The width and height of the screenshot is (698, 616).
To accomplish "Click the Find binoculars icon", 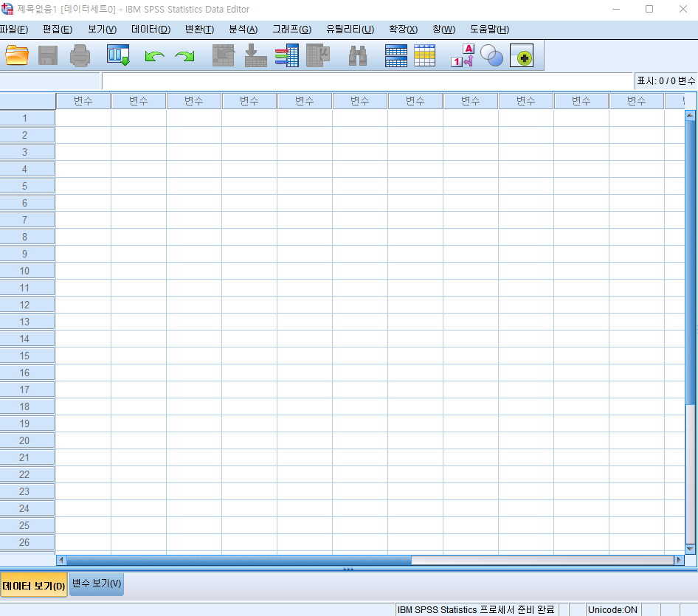I will (358, 55).
